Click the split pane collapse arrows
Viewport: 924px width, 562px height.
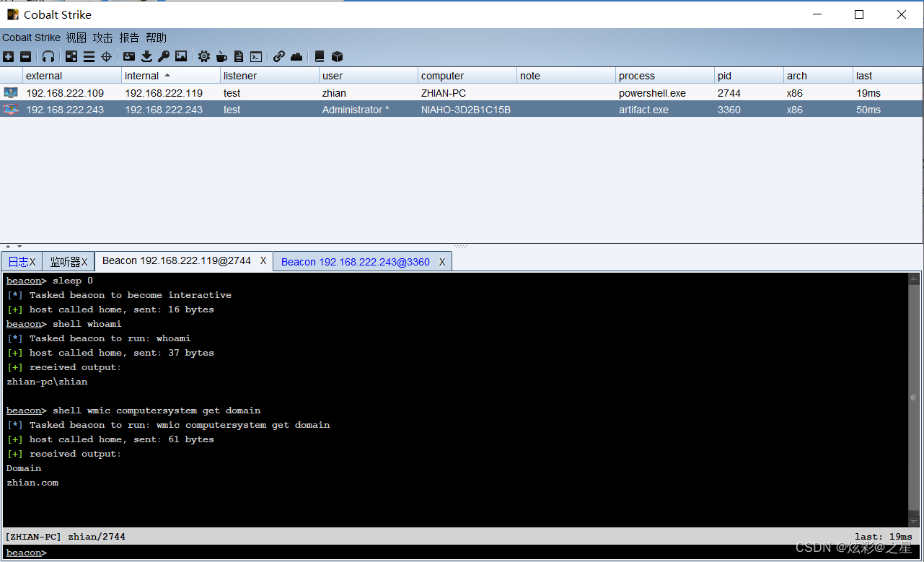click(x=14, y=247)
